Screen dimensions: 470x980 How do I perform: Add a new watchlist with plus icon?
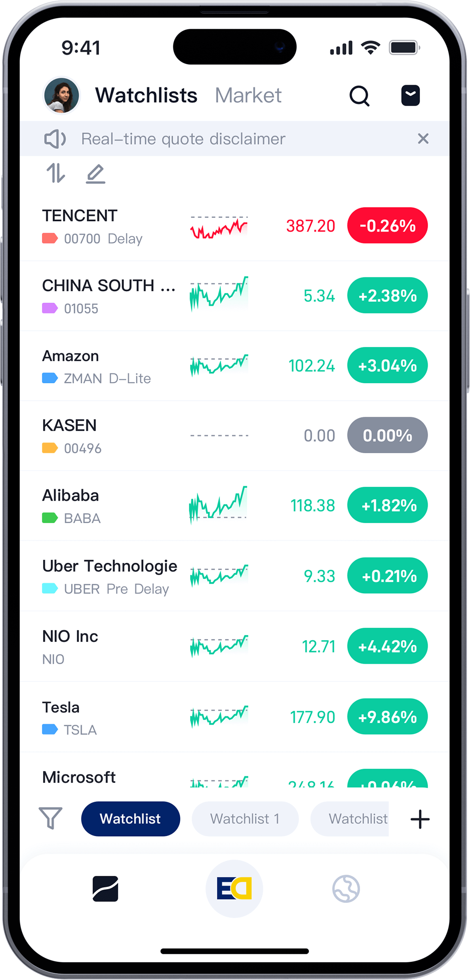click(420, 819)
